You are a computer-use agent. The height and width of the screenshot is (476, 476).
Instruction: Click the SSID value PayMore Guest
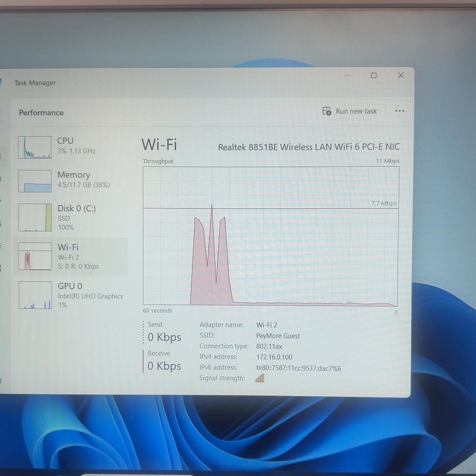[x=278, y=336]
